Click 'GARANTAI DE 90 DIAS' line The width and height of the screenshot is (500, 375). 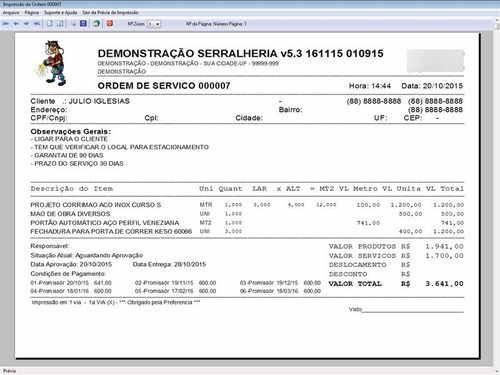(69, 155)
